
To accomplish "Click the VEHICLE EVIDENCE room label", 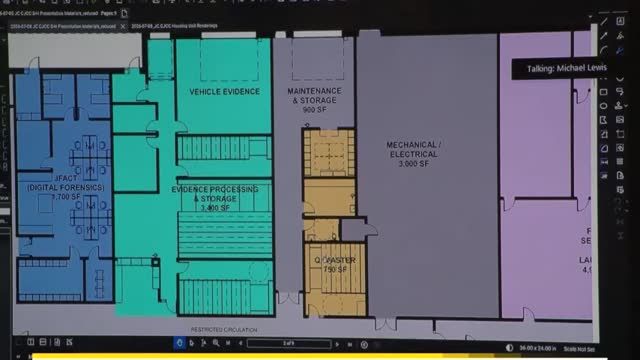I will (x=224, y=91).
